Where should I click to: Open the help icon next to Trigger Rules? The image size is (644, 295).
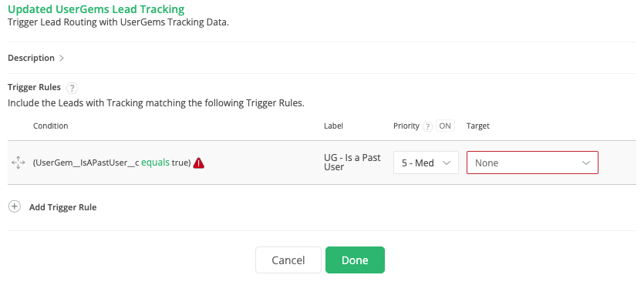pyautogui.click(x=72, y=88)
